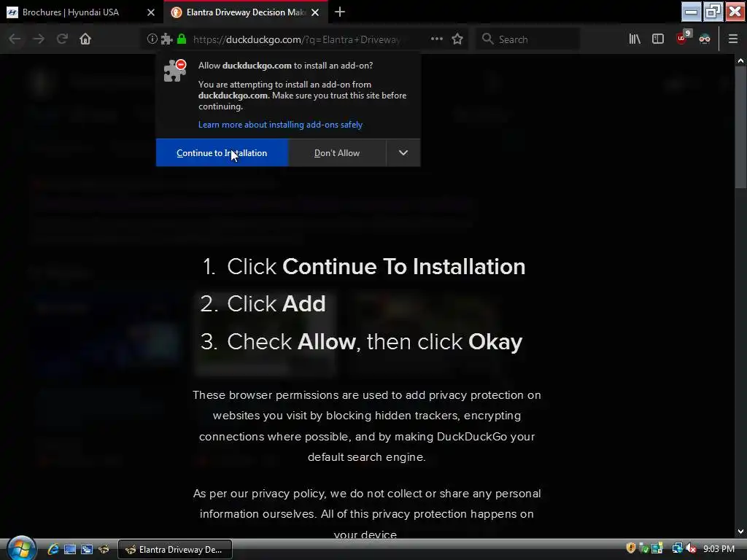The height and width of the screenshot is (560, 747).
Task: Close the Brochures Hyundai USA tab
Action: (x=151, y=12)
